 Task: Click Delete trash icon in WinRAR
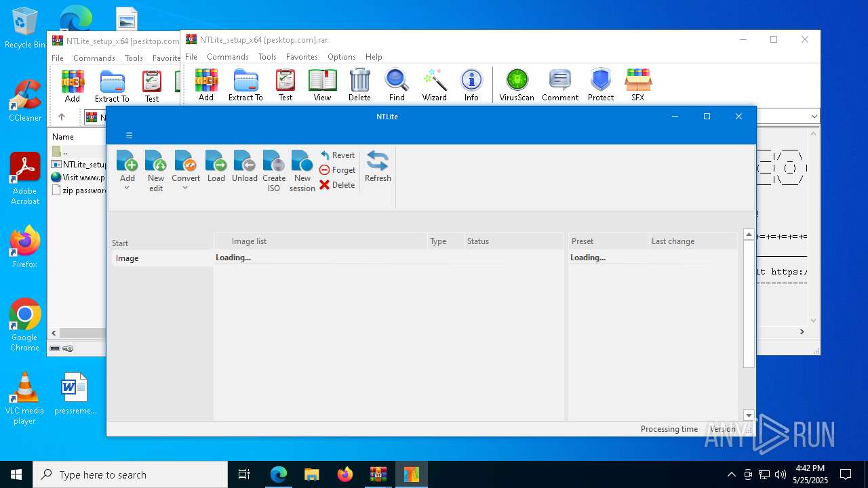click(359, 80)
